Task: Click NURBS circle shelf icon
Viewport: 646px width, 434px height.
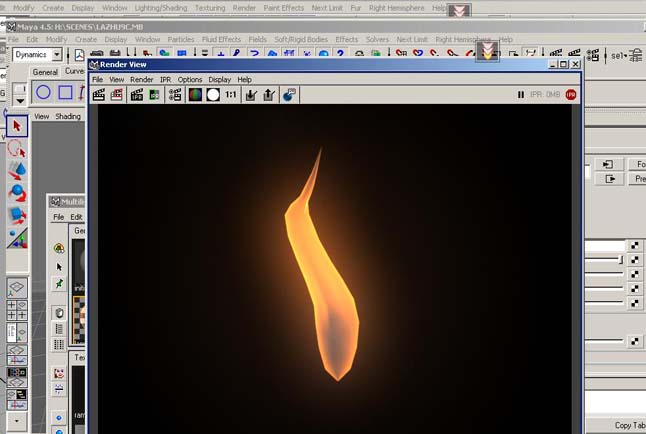Action: point(43,92)
